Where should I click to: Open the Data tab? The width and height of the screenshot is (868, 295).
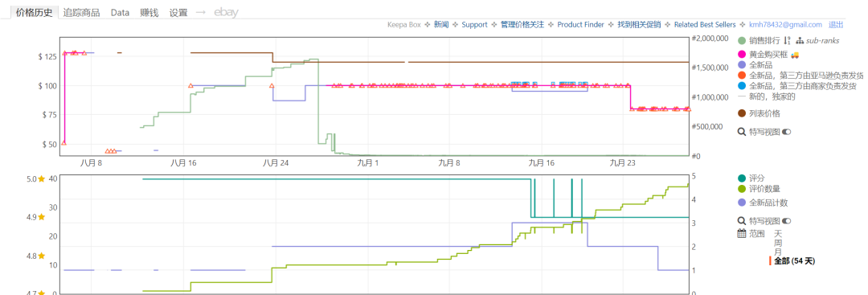point(120,13)
